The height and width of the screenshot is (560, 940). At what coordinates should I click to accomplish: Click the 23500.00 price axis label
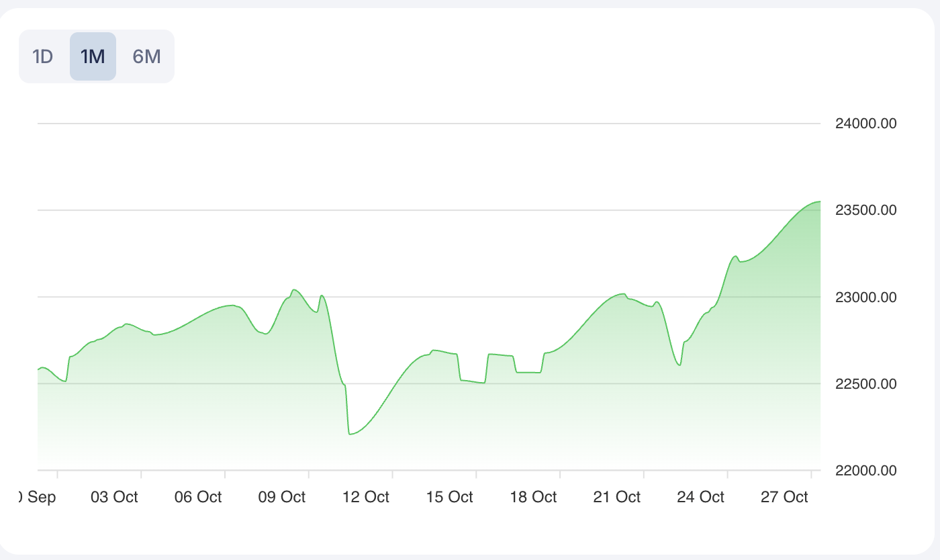865,210
